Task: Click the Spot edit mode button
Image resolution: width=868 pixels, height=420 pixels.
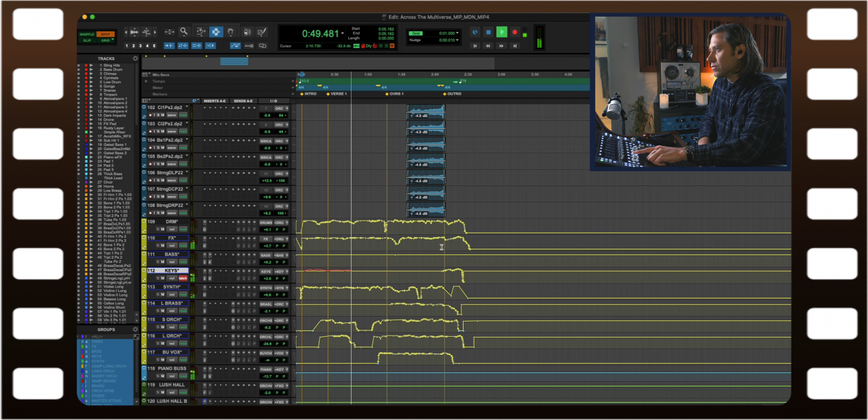Action: click(x=106, y=34)
